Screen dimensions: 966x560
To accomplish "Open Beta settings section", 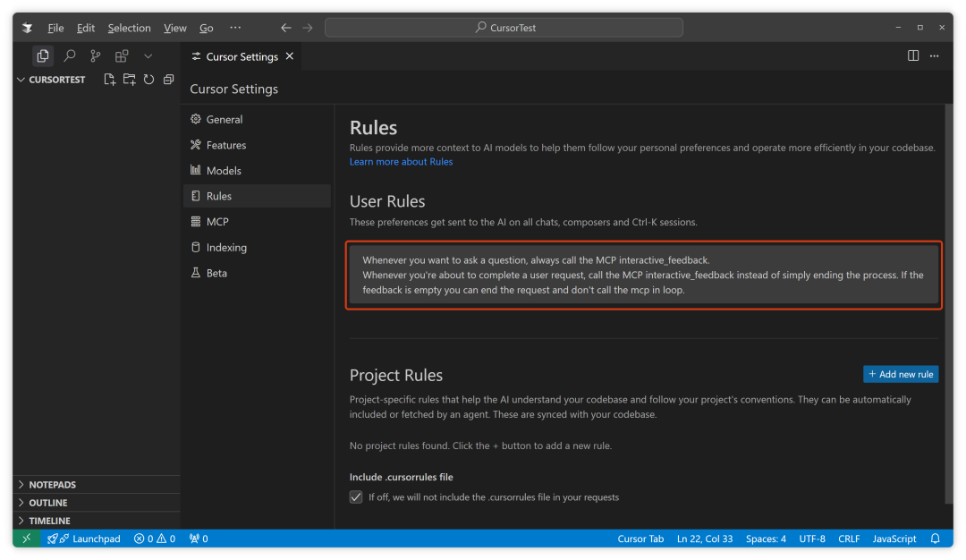I will click(x=257, y=273).
